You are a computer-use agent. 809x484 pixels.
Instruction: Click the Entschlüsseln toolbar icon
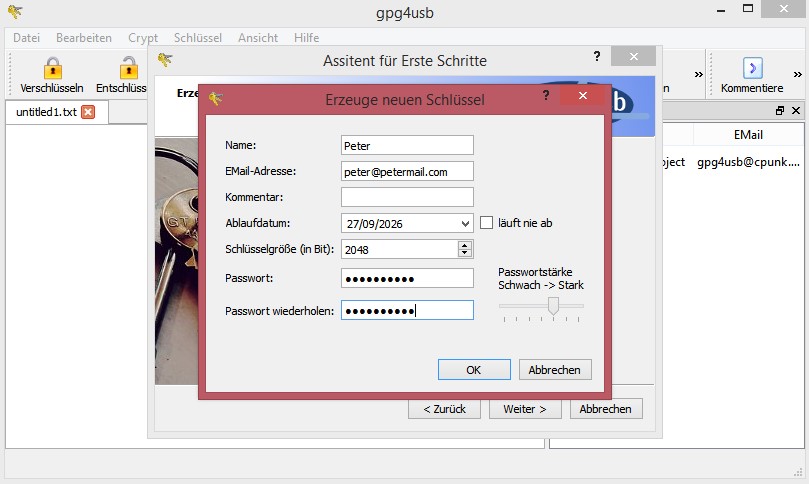(127, 69)
